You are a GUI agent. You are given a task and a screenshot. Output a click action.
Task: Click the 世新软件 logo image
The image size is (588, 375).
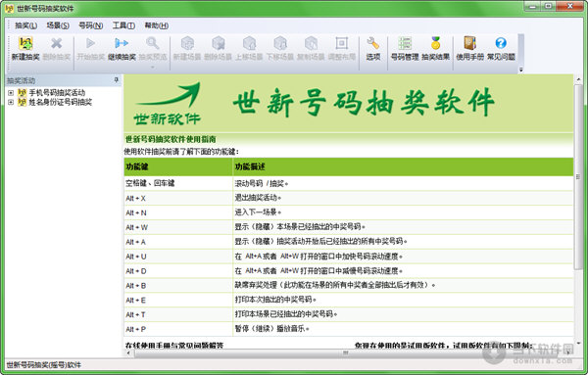click(x=168, y=104)
